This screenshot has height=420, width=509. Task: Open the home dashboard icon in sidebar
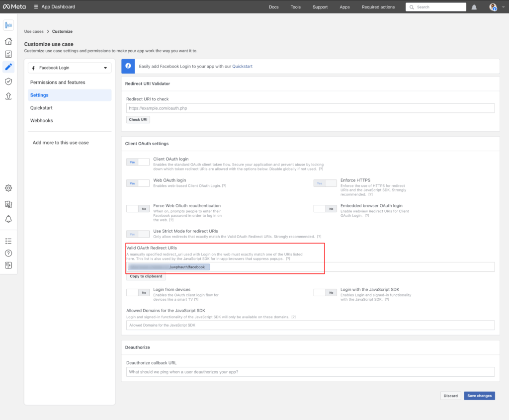pyautogui.click(x=8, y=41)
